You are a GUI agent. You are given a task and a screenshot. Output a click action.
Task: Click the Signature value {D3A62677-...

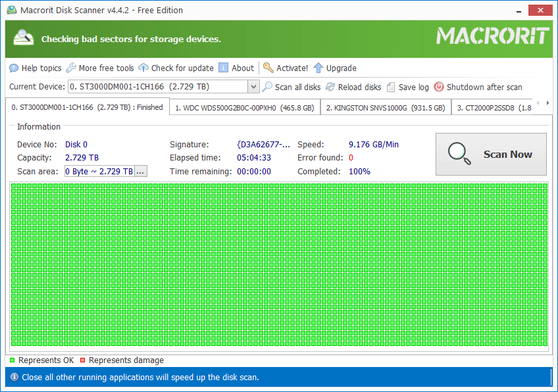click(x=264, y=145)
